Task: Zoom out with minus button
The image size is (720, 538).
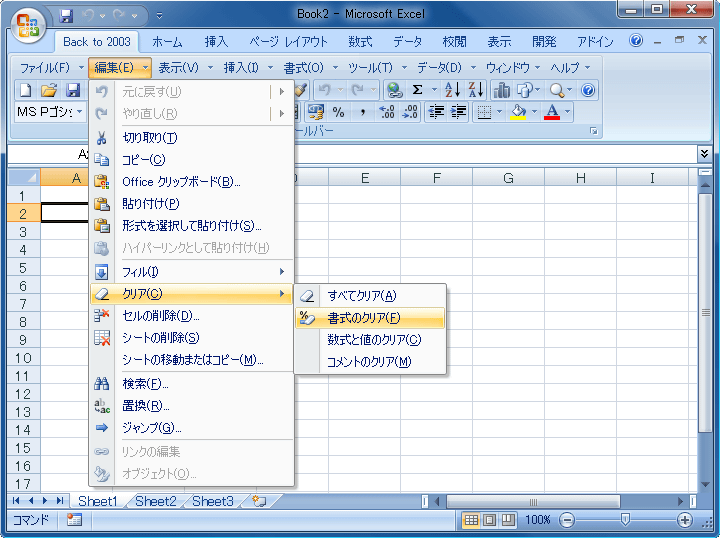Action: pyautogui.click(x=567, y=520)
